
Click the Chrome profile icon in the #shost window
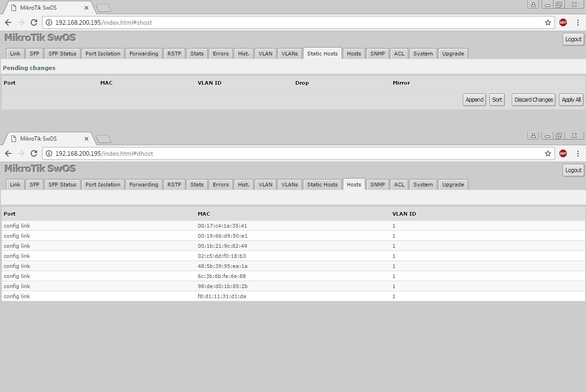click(533, 5)
